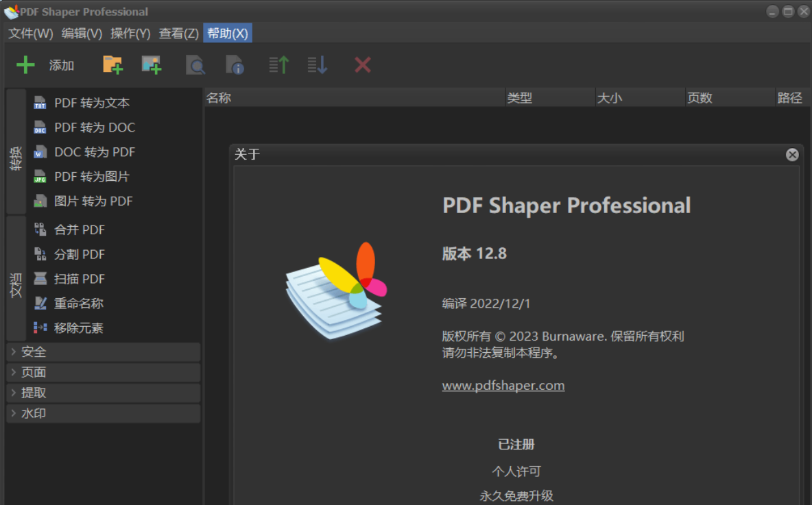812x505 pixels.
Task: Close the 关于 dialog
Action: tap(792, 154)
